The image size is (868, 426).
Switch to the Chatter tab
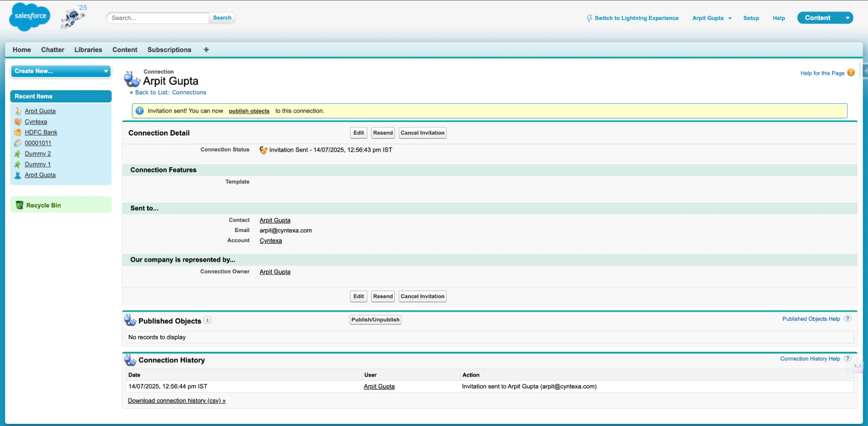point(53,50)
